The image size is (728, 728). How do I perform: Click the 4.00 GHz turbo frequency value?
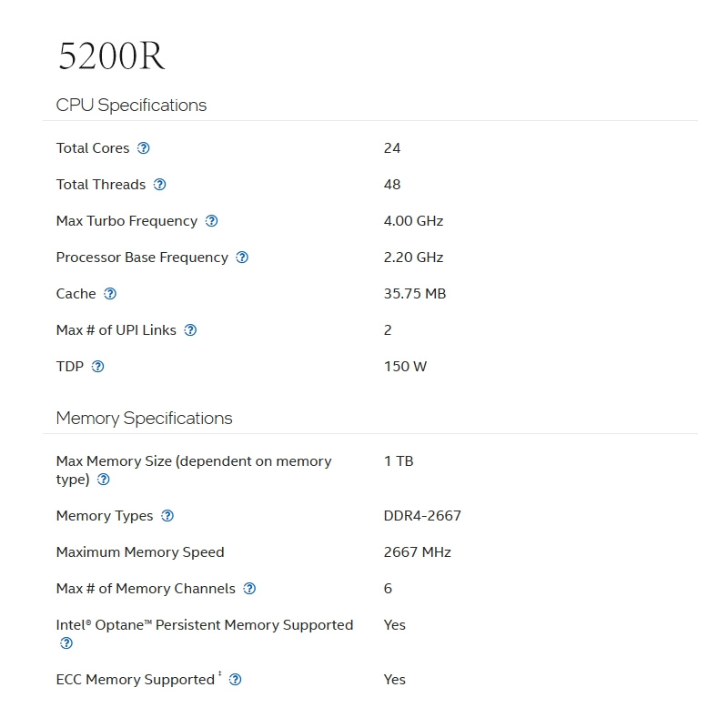tap(413, 221)
